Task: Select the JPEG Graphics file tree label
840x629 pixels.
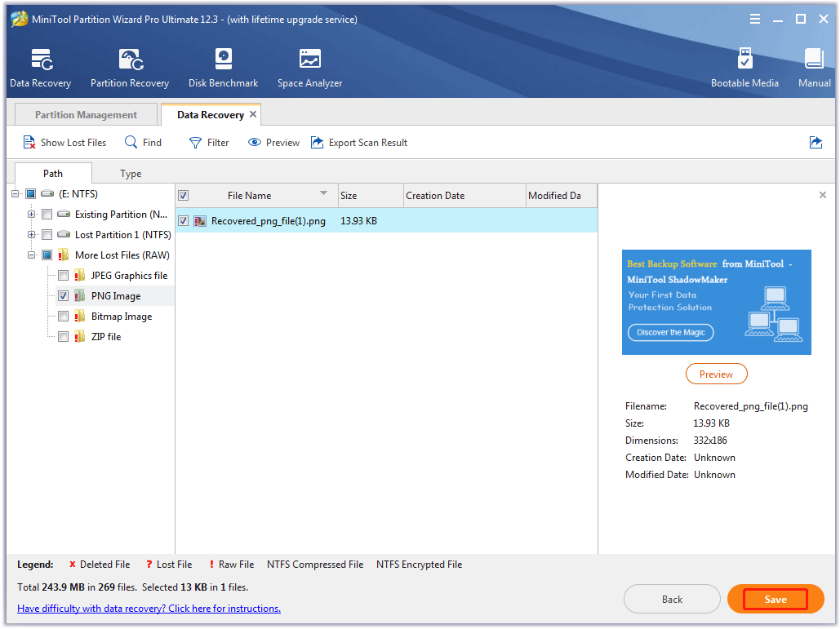Action: click(x=129, y=276)
